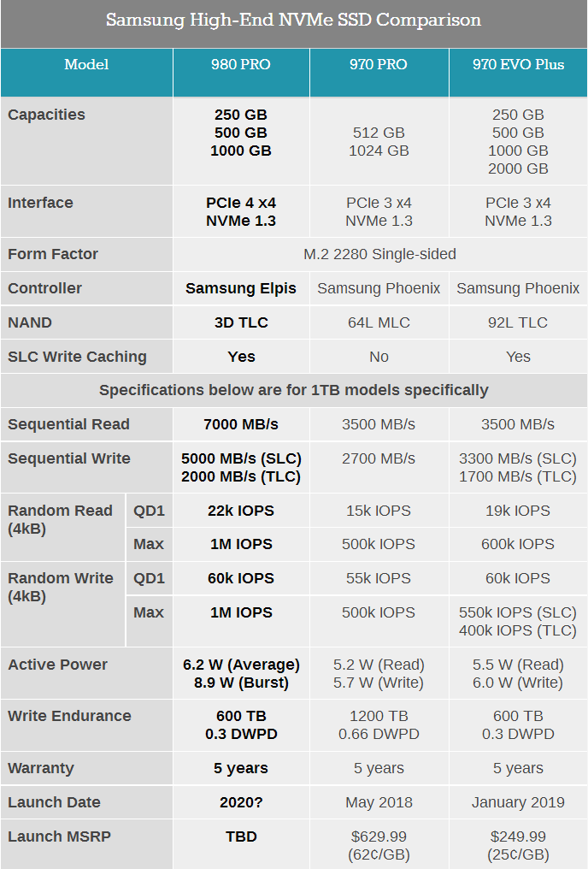This screenshot has height=869, width=588.
Task: Click the "Specifications below are for 1TB models" banner
Action: pyautogui.click(x=293, y=390)
